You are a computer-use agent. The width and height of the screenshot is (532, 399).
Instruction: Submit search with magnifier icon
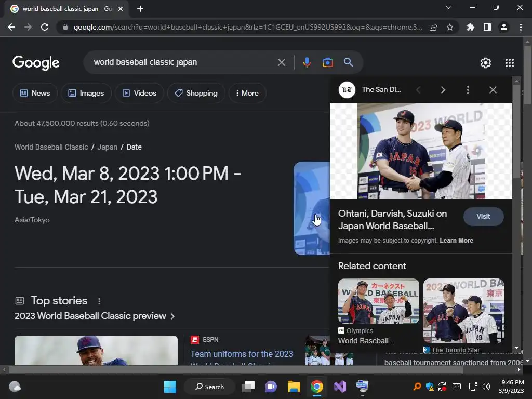click(348, 62)
